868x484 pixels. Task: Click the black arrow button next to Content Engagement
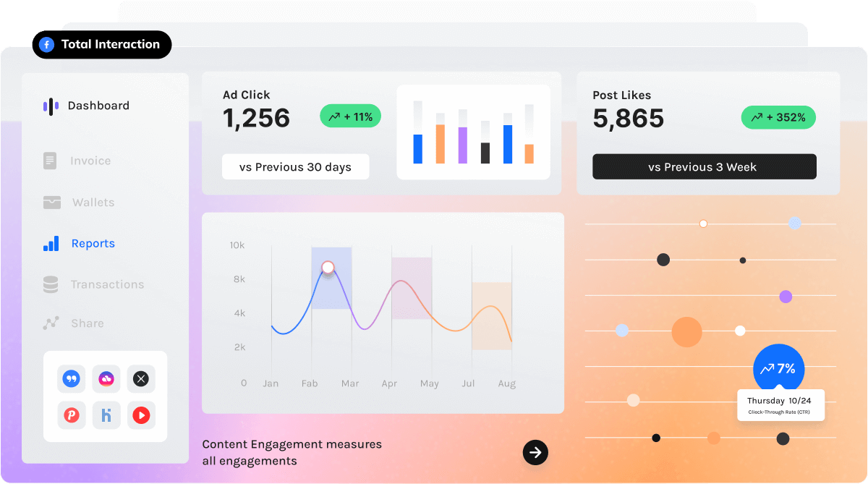point(535,453)
